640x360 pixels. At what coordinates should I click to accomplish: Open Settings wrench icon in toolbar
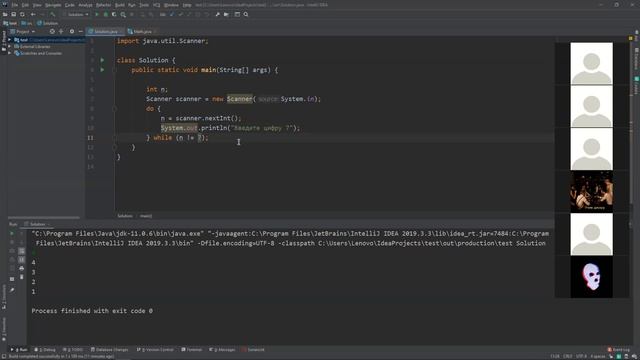218,14
